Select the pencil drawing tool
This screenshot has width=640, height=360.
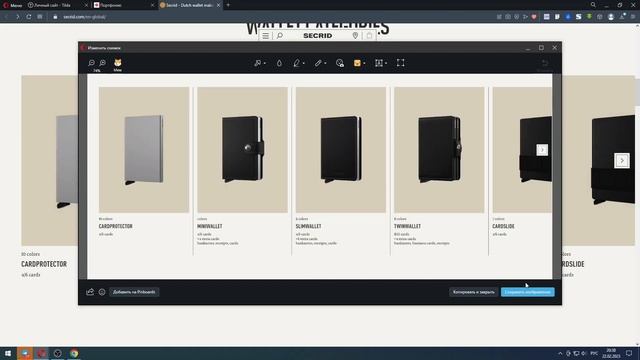coord(318,63)
